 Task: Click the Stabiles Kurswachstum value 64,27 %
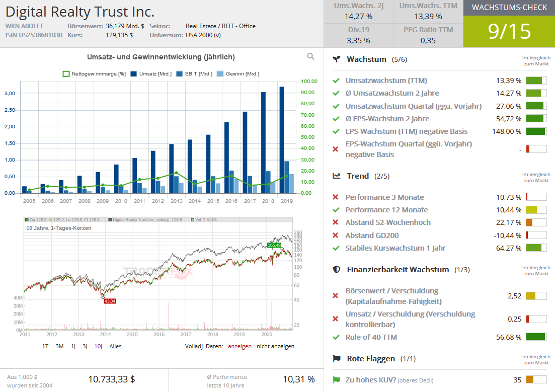[509, 248]
